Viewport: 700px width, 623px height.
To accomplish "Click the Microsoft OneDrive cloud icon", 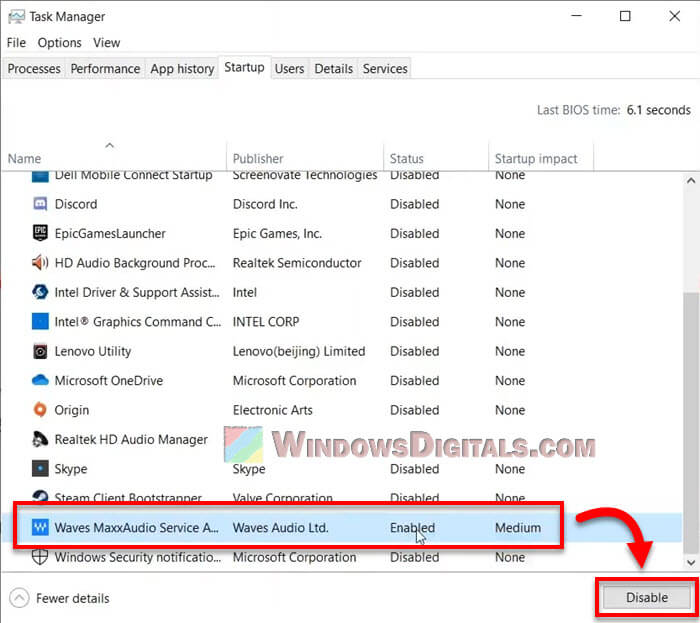I will [x=40, y=380].
